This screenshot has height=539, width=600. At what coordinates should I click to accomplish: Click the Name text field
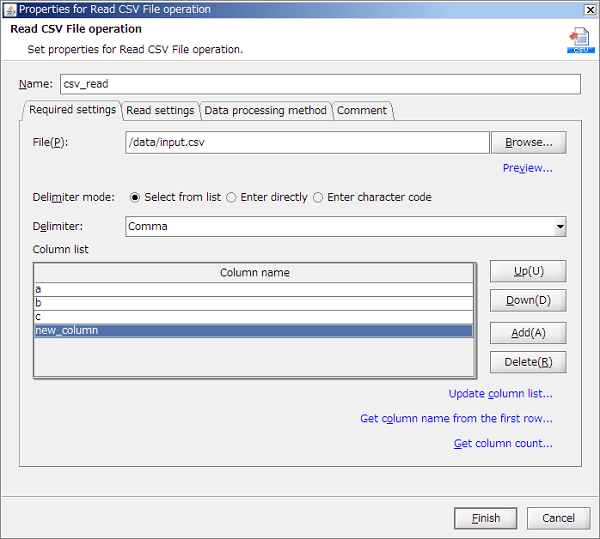pyautogui.click(x=319, y=85)
